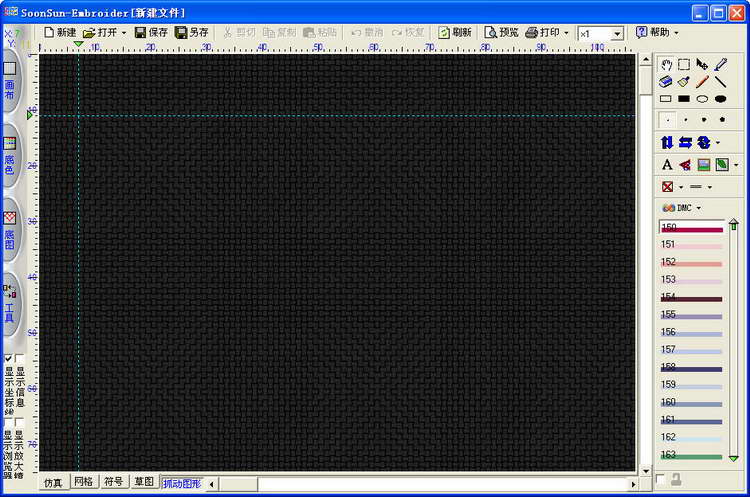Toggle the 显示坐标线 checkbox
750x497 pixels.
click(8, 358)
